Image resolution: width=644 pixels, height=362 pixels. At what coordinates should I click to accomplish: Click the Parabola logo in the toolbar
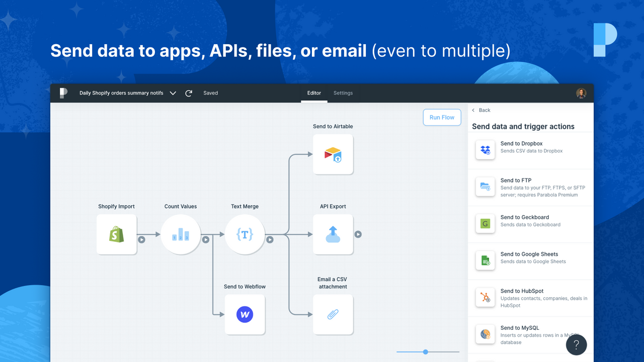click(62, 93)
